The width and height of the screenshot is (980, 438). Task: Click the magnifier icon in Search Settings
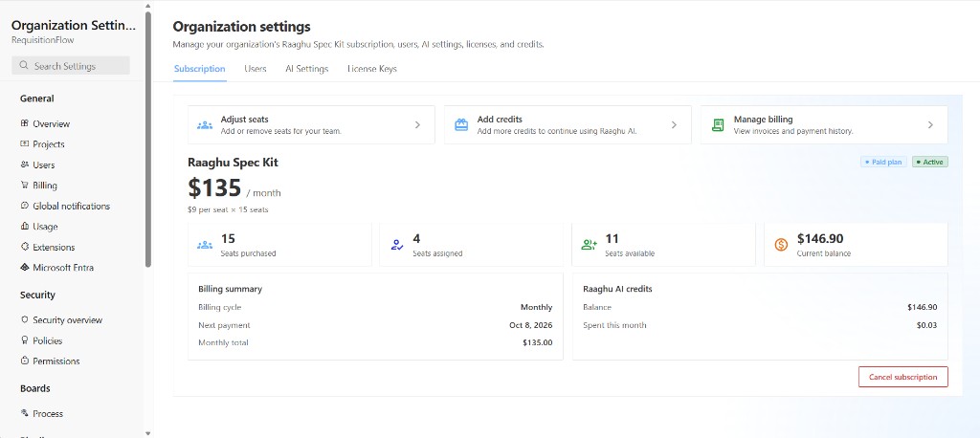pos(24,66)
